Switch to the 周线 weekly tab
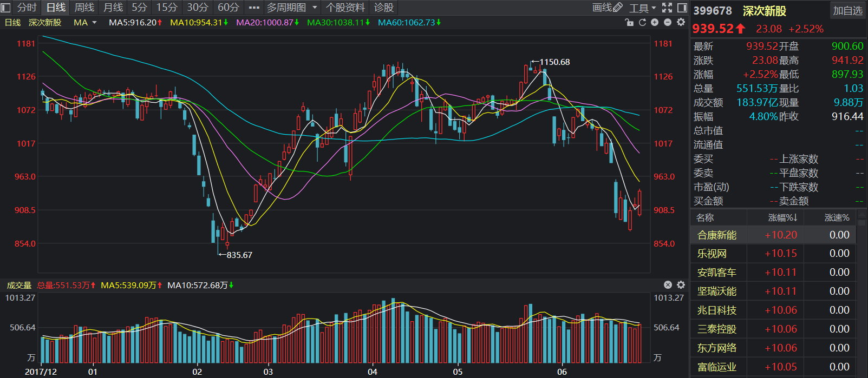 (84, 8)
